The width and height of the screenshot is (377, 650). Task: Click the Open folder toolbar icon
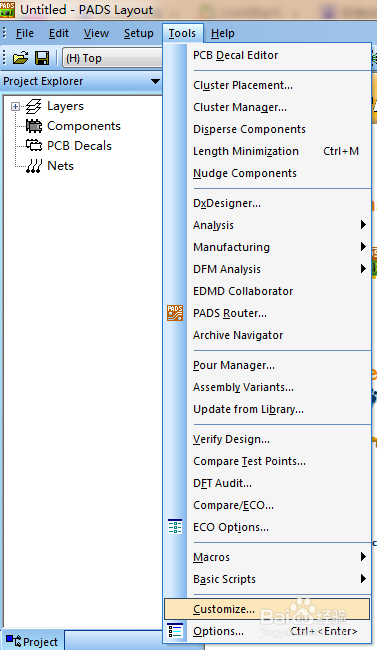tap(20, 58)
